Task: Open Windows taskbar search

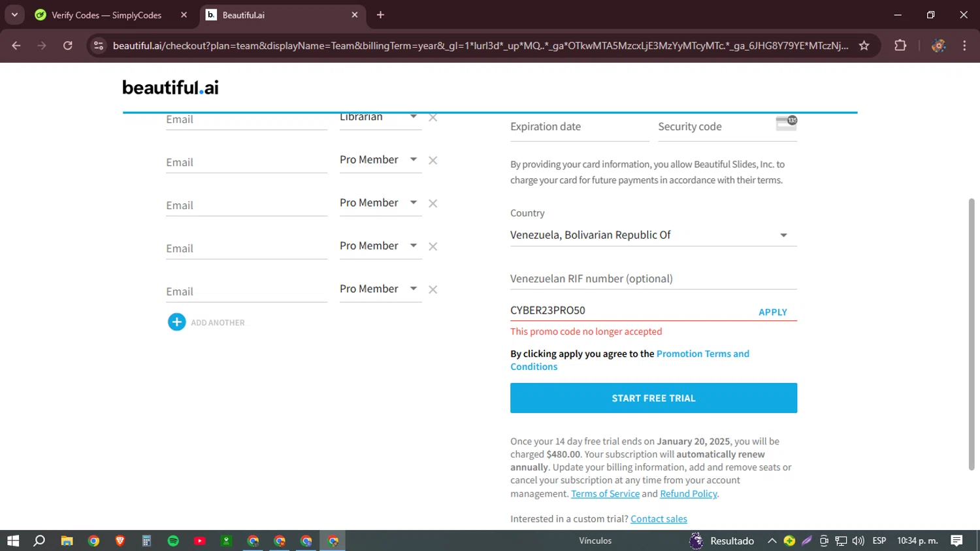Action: click(x=40, y=541)
